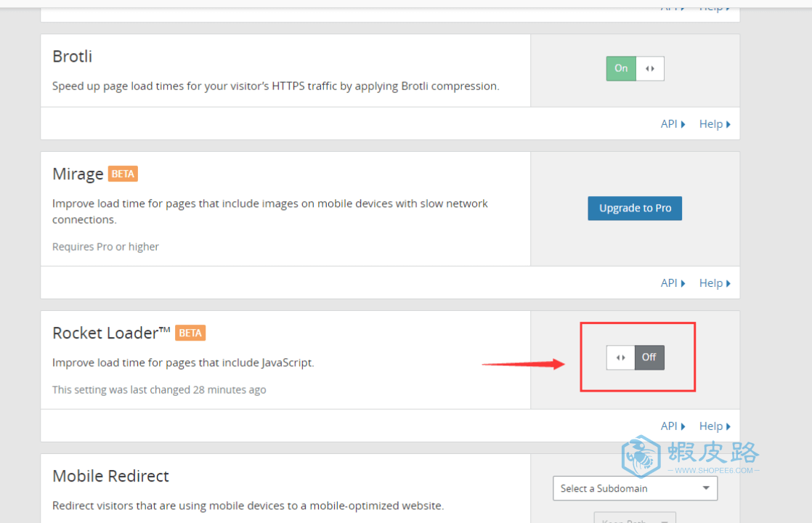Viewport: 812px width, 523px height.
Task: Click the Brotli compression description text
Action: coord(275,86)
